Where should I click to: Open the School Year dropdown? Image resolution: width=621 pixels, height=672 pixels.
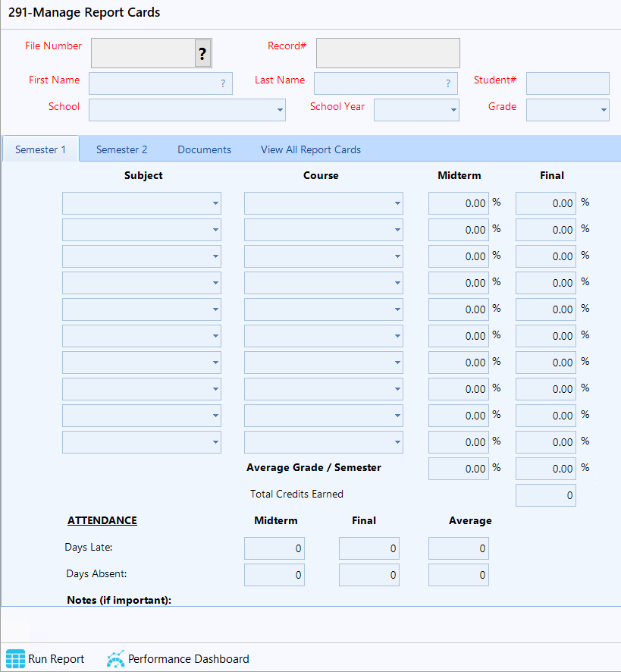[x=453, y=110]
